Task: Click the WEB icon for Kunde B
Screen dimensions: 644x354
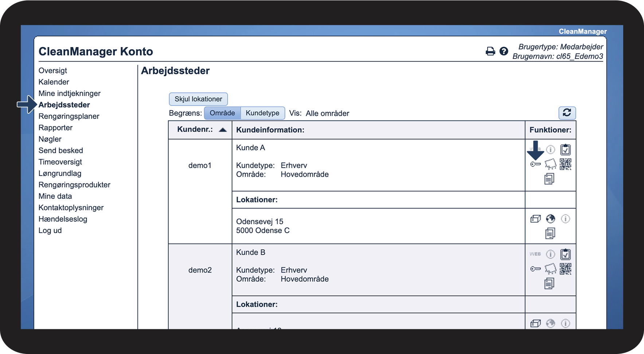Action: pos(535,254)
